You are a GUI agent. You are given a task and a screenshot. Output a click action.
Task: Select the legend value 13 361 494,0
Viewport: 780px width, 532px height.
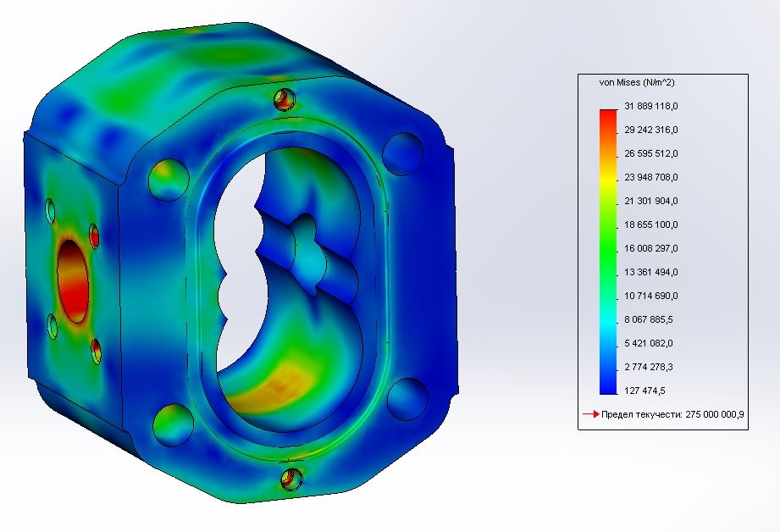click(x=650, y=272)
